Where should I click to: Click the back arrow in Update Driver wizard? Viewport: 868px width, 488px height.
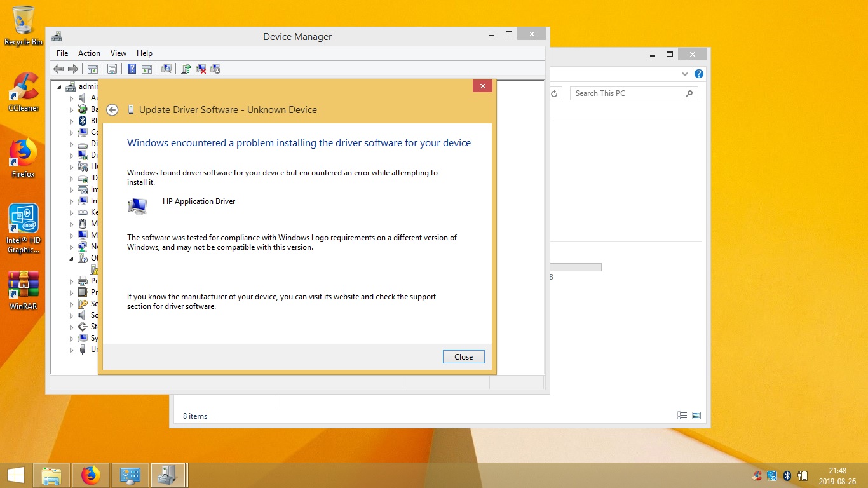(112, 110)
